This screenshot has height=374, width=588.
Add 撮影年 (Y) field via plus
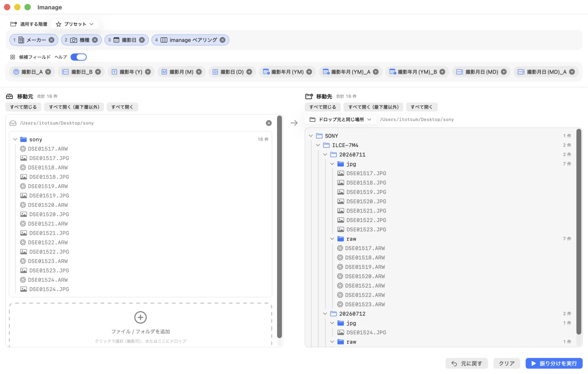[x=148, y=72]
